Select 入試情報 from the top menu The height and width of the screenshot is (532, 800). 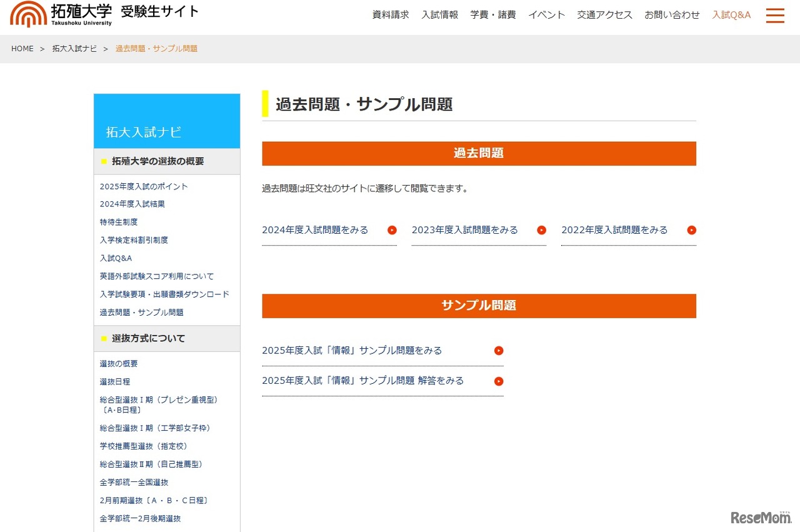[x=439, y=15]
